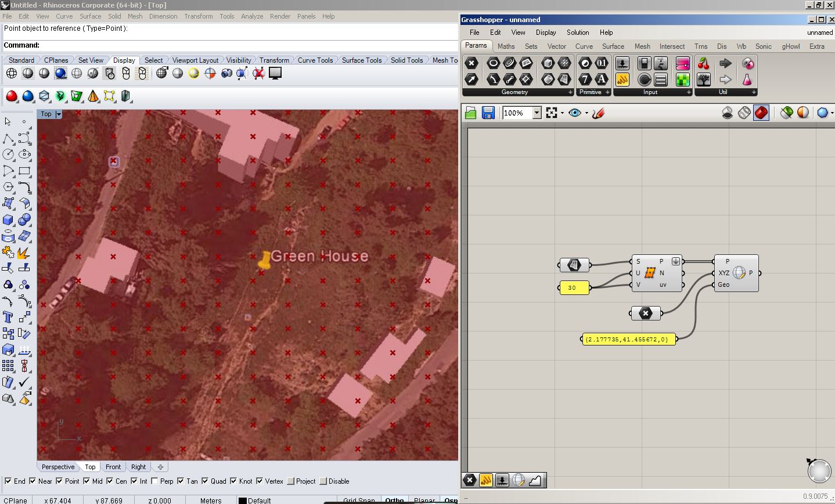The image size is (835, 504).
Task: Switch to the Perspective viewport tab
Action: [58, 467]
